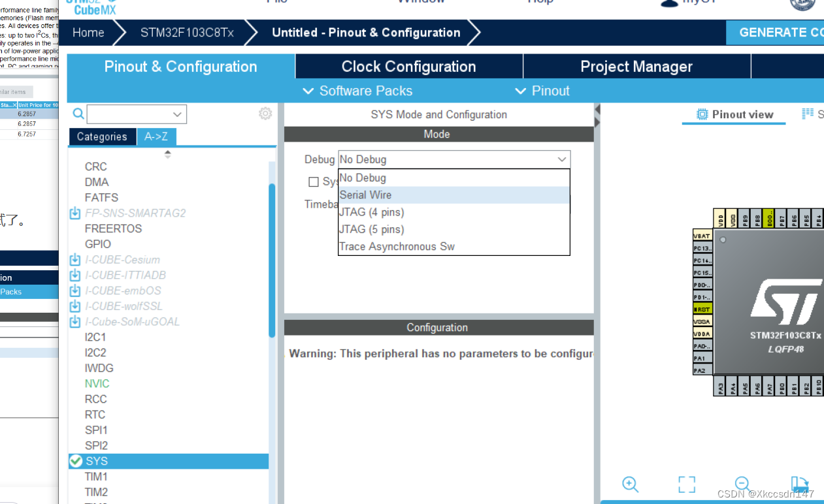The height and width of the screenshot is (504, 824).
Task: Select the BOOT0 pin on the chip
Action: click(x=769, y=219)
